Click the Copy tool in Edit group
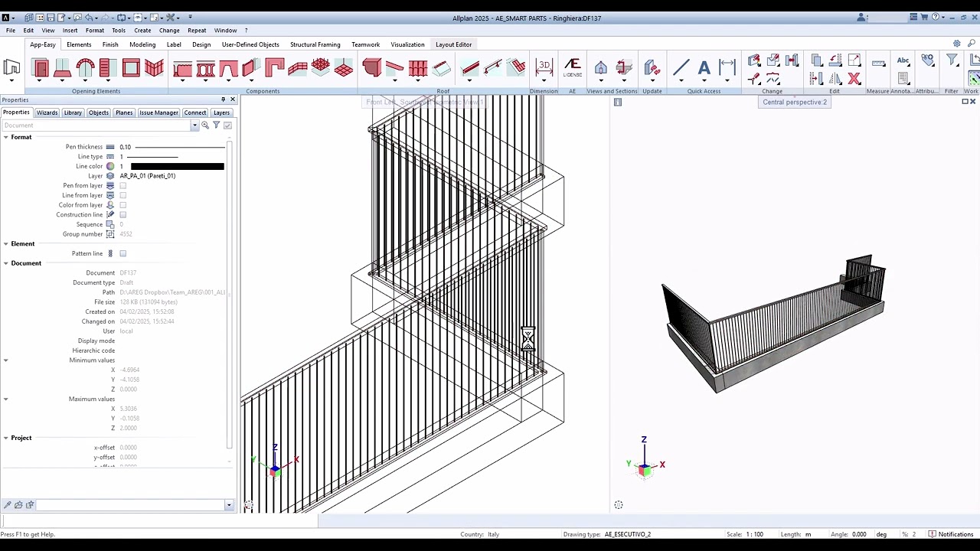This screenshot has width=980, height=551. [816, 60]
